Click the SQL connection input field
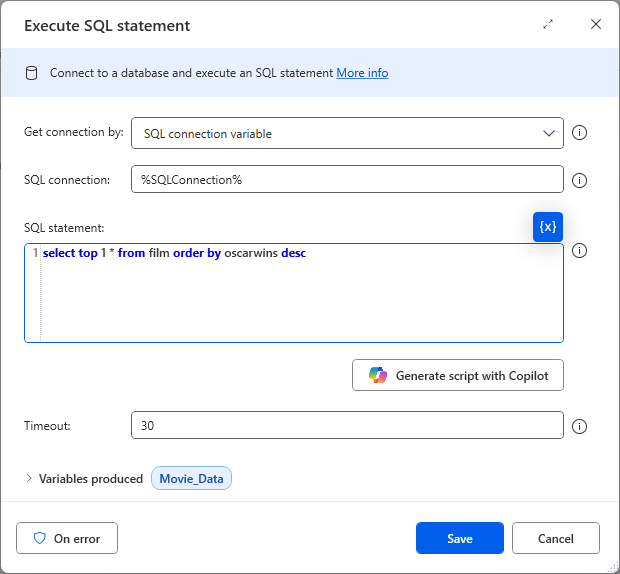Image resolution: width=620 pixels, height=574 pixels. click(347, 179)
